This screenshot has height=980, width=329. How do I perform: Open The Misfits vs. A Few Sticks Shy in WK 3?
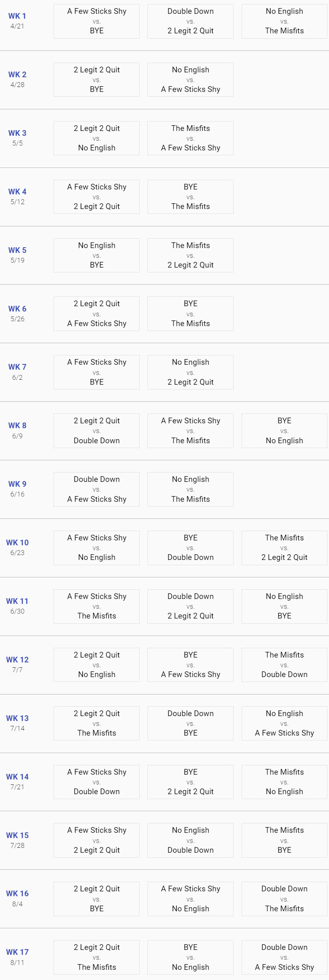pos(190,138)
